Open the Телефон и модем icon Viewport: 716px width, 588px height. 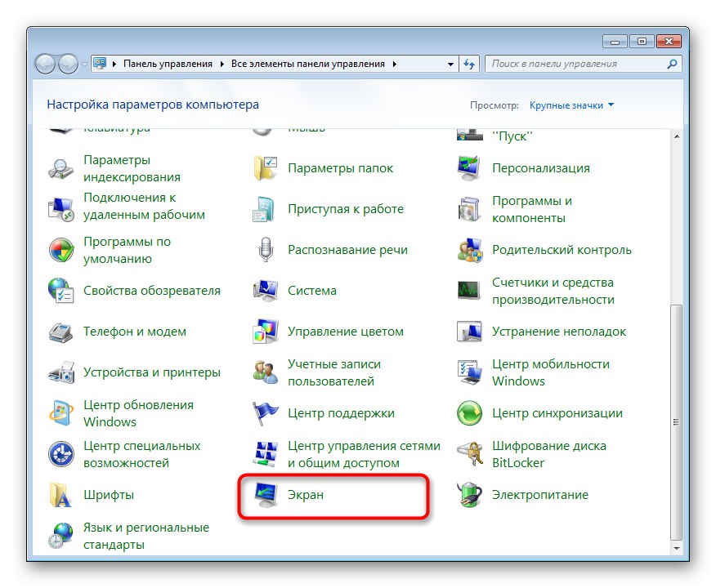[60, 332]
